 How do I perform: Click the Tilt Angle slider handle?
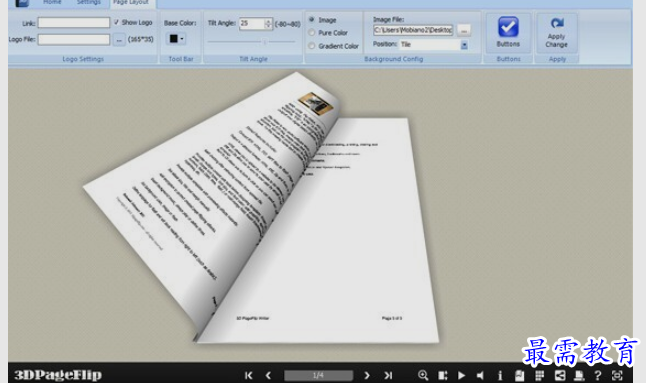pyautogui.click(x=265, y=42)
